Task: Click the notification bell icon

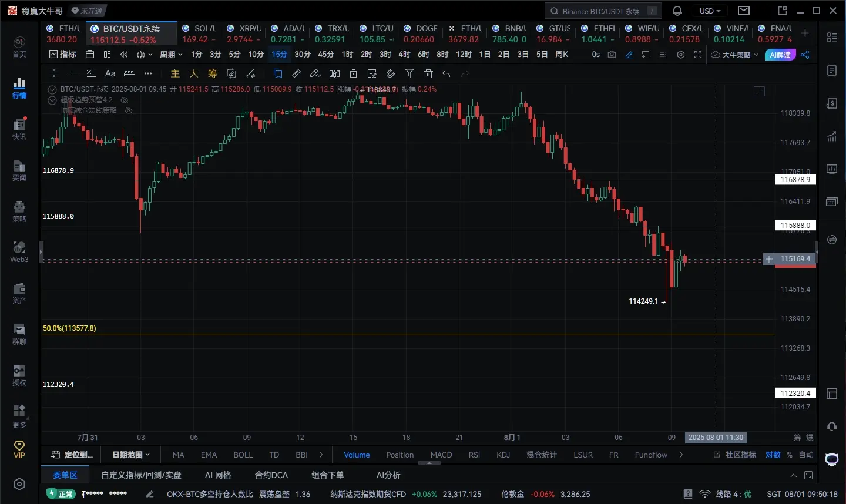Action: [x=677, y=11]
